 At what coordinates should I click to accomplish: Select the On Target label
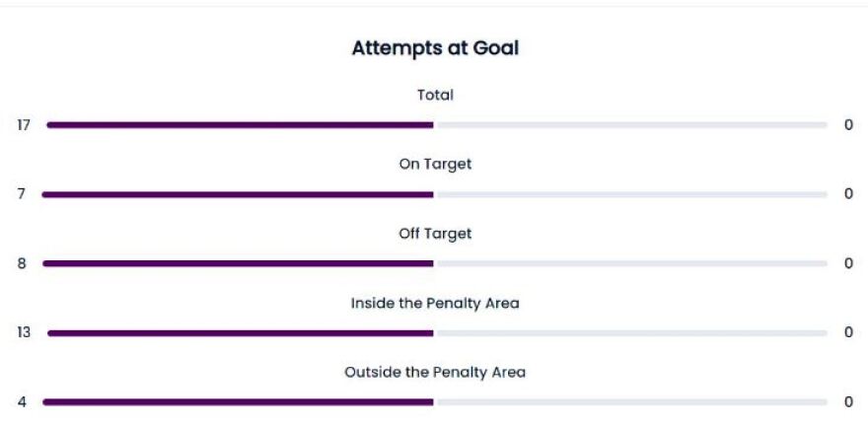tap(435, 165)
